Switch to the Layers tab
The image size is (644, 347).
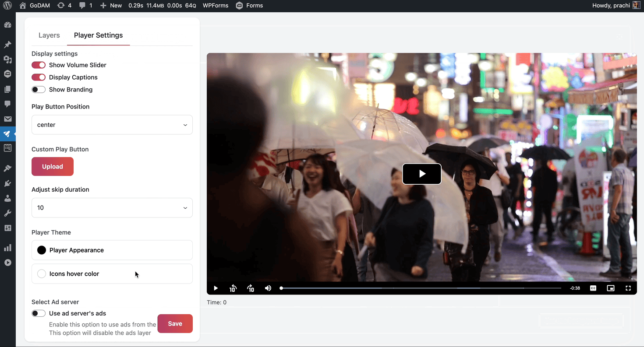49,35
